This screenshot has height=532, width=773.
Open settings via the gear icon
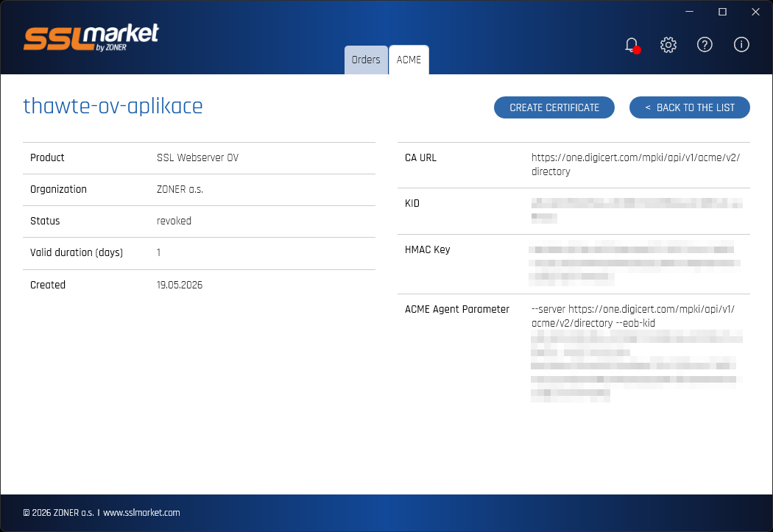668,45
